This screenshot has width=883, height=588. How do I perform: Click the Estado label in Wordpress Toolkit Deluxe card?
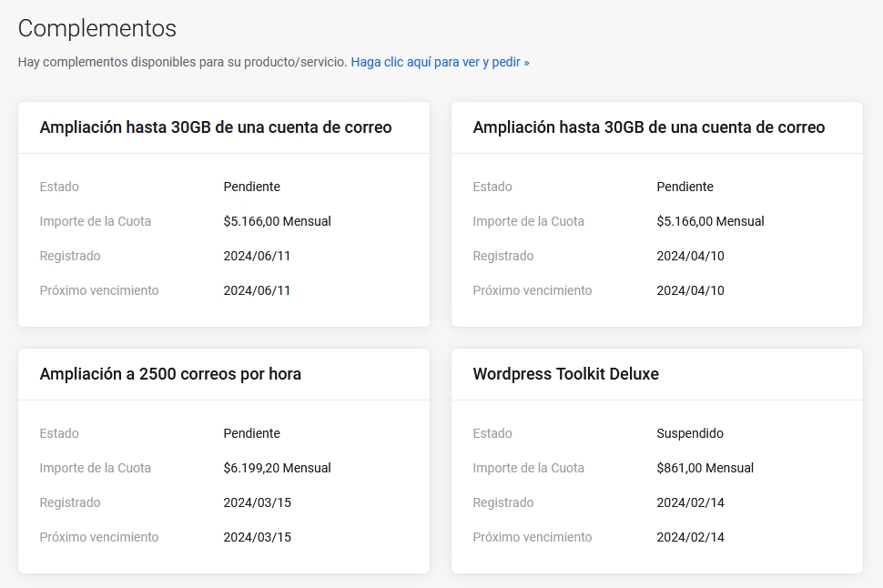(x=492, y=434)
